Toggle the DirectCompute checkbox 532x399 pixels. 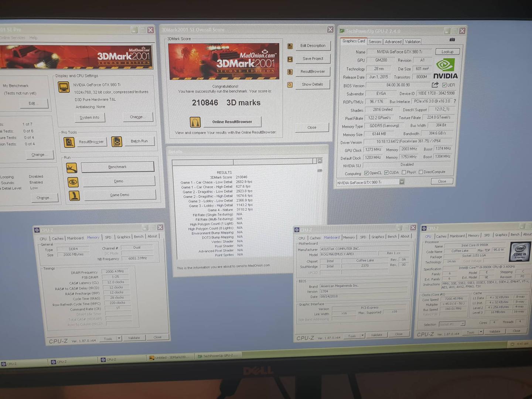coord(421,172)
